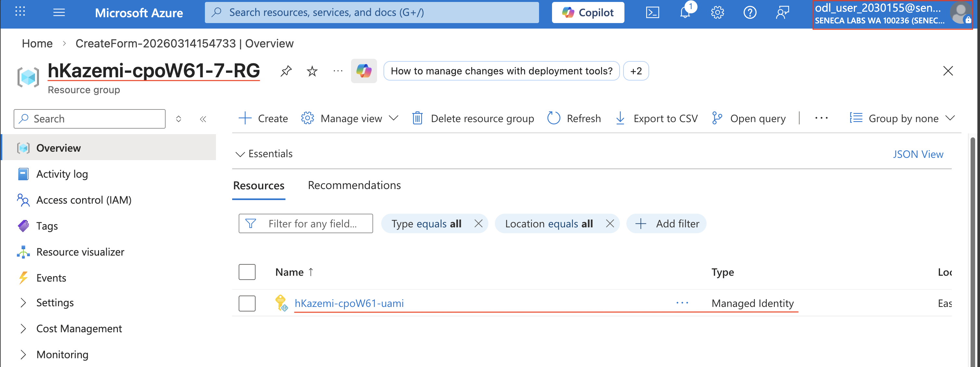Open the account menu for odl_user_2030155

coord(892,14)
